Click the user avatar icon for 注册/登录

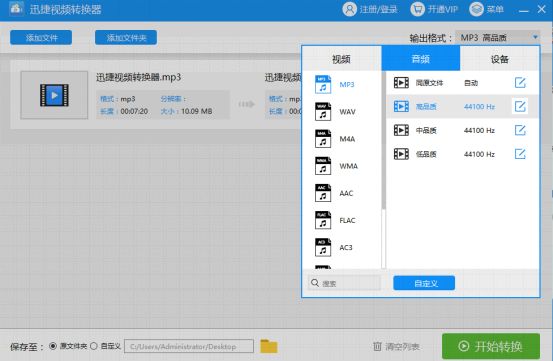coord(349,9)
